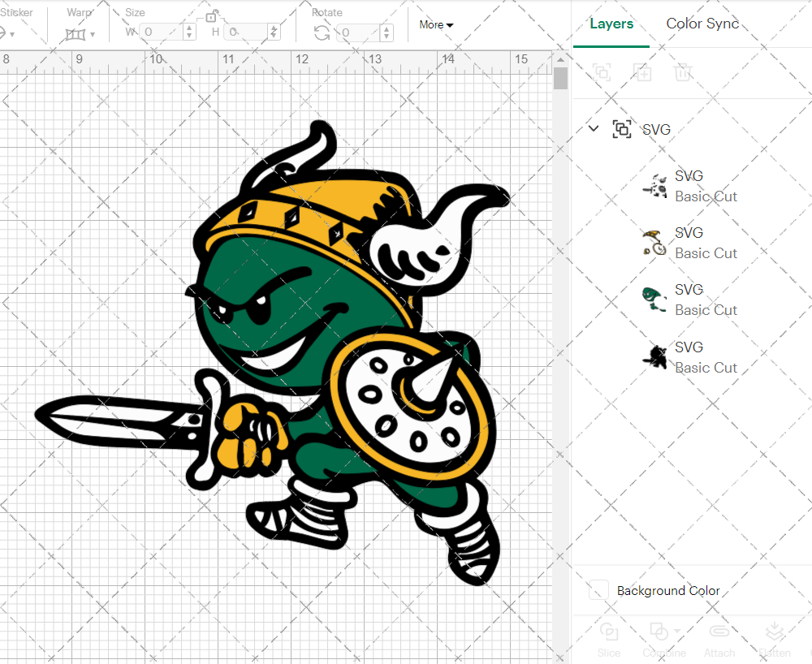Switch to the Layers tab
812x664 pixels.
(611, 24)
